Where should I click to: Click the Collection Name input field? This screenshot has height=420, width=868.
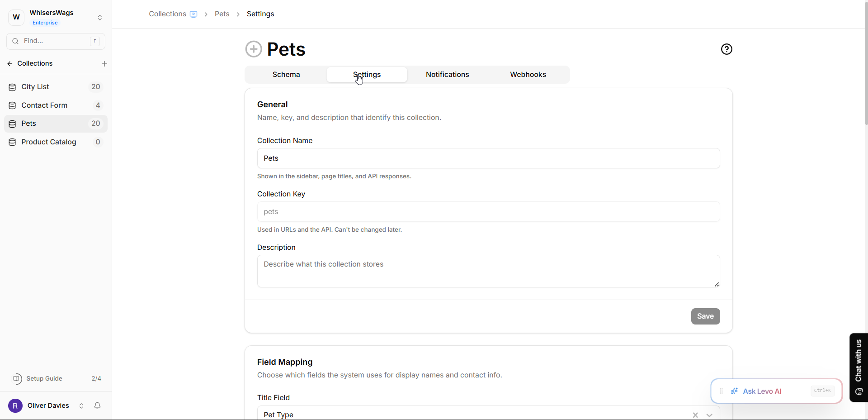488,158
